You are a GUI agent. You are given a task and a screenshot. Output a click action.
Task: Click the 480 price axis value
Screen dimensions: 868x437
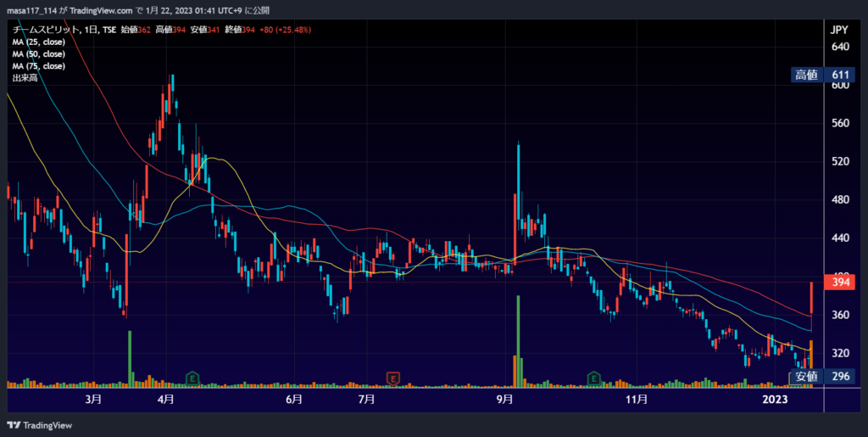click(x=840, y=200)
